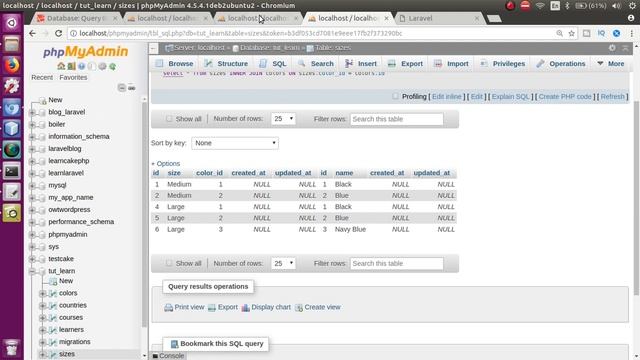This screenshot has width=640, height=360.
Task: Open the phpMyAdmin documentation blue icon
Action: (82, 66)
